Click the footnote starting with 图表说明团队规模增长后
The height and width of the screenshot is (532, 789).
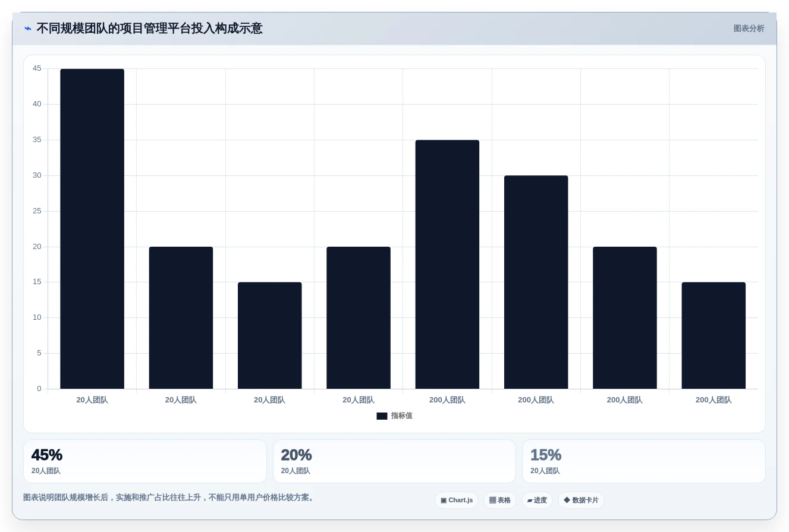pos(169,498)
